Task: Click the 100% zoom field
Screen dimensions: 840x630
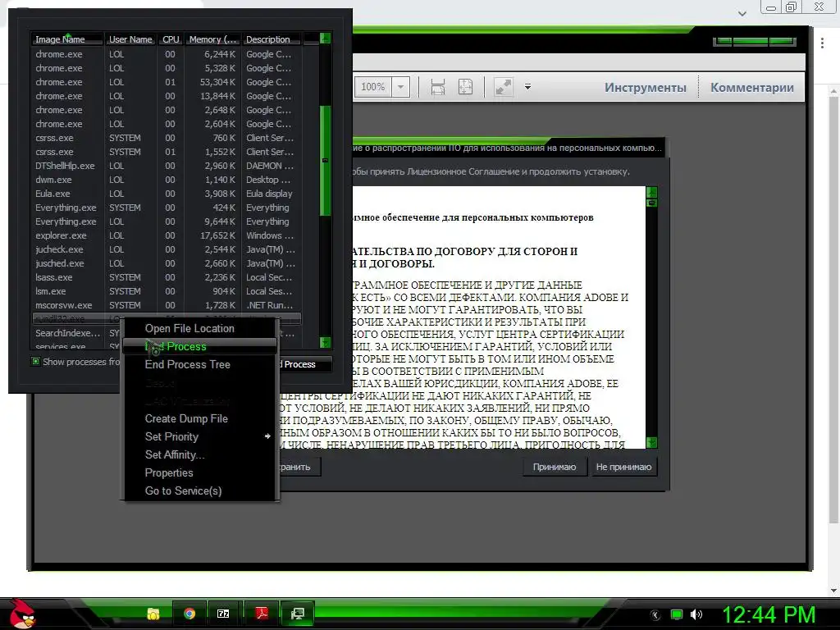Action: [x=373, y=87]
